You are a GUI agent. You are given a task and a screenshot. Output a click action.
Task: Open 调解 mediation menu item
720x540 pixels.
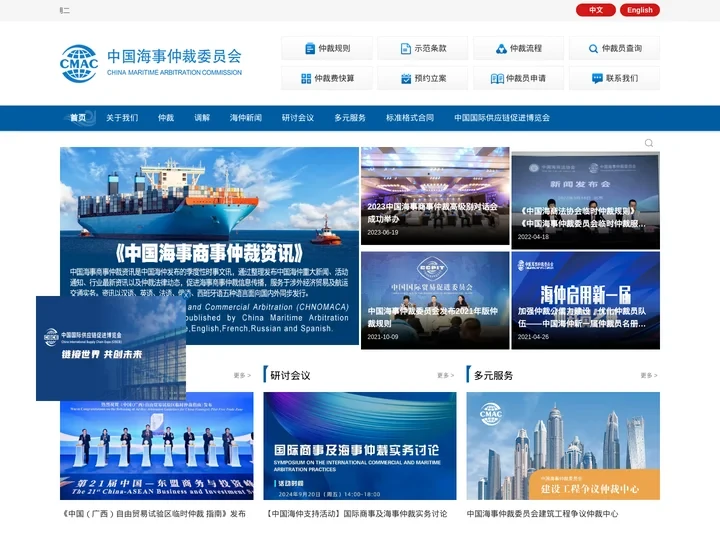pyautogui.click(x=202, y=118)
